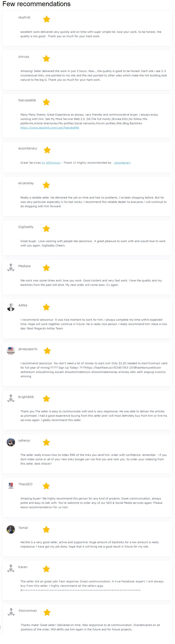175x644 pixels.
Task: Click Tomal's profile photo
Action: 11,529
